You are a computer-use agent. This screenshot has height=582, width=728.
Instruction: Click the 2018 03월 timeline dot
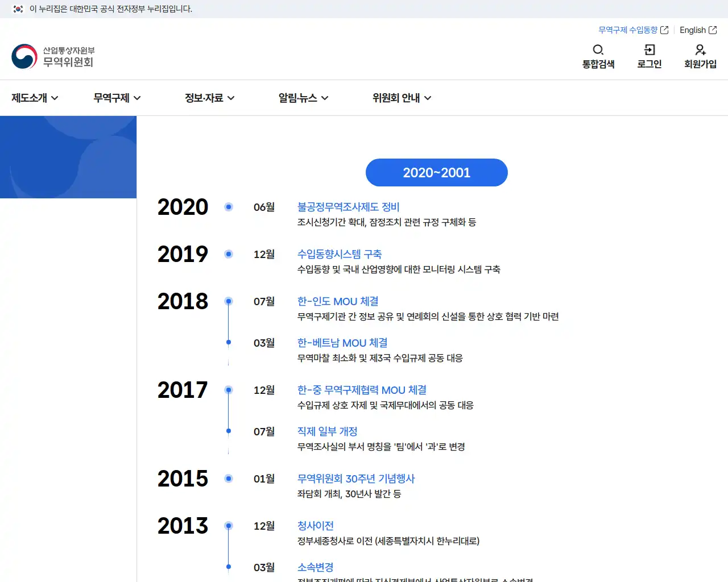coord(229,342)
